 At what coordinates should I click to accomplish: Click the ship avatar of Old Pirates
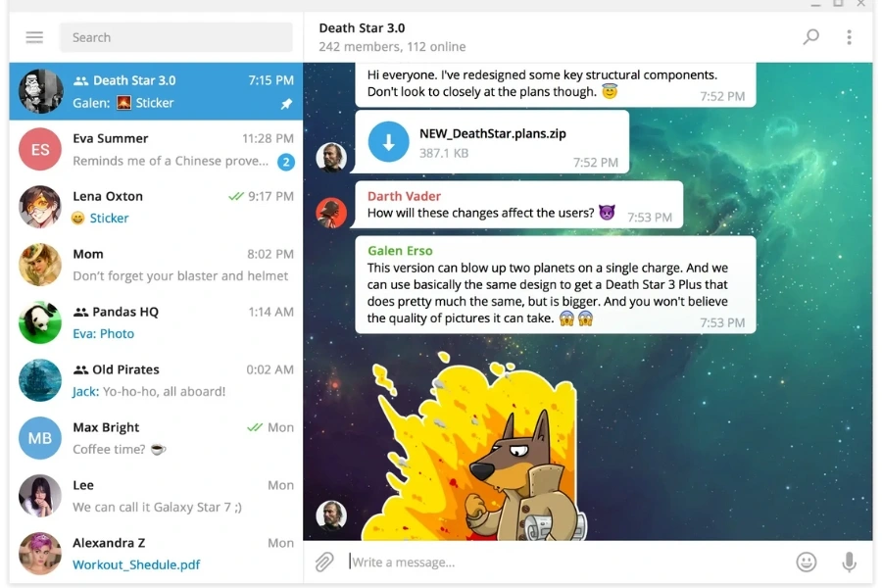(40, 380)
